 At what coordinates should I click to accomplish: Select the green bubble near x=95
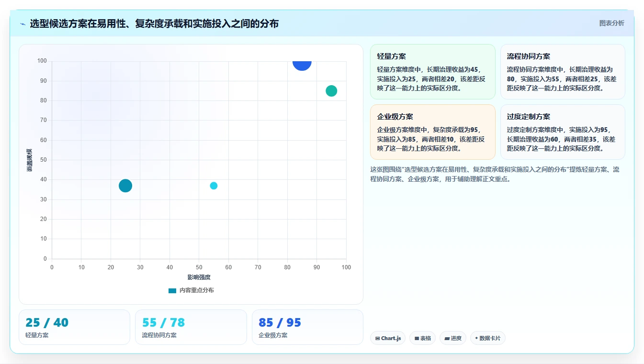pos(331,91)
